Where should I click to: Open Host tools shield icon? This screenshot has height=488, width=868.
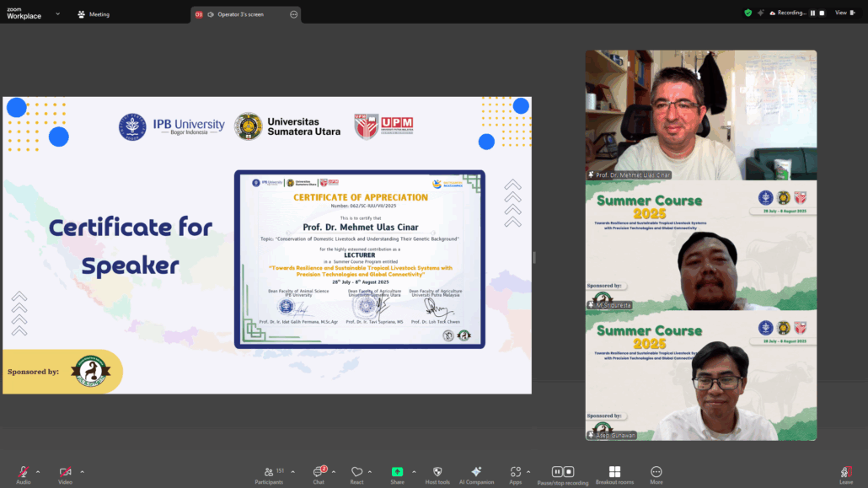pos(437,472)
